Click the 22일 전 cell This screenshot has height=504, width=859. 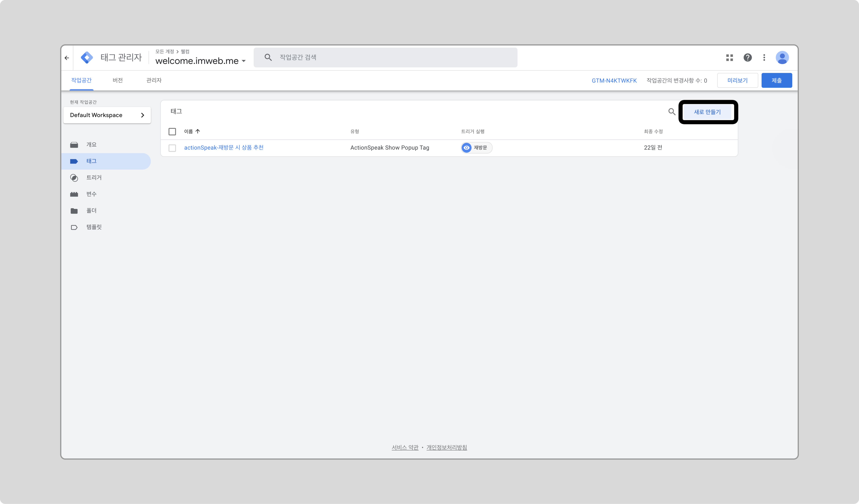pyautogui.click(x=653, y=148)
